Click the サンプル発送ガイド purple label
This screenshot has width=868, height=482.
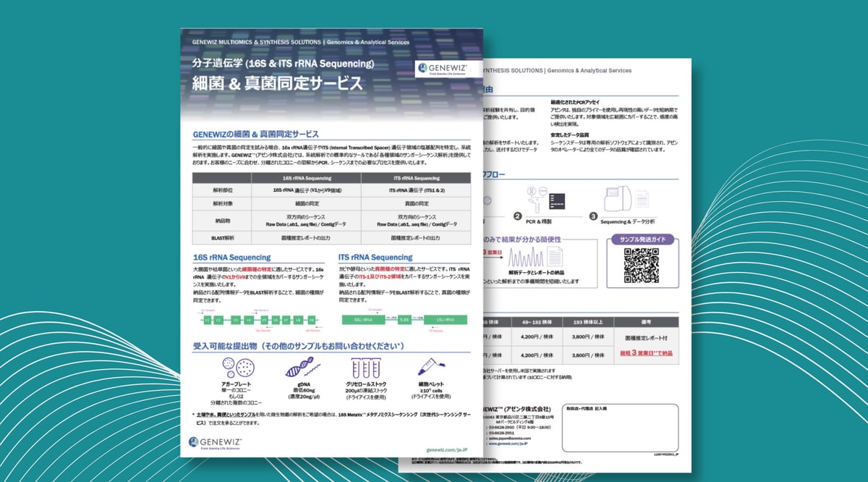click(643, 239)
